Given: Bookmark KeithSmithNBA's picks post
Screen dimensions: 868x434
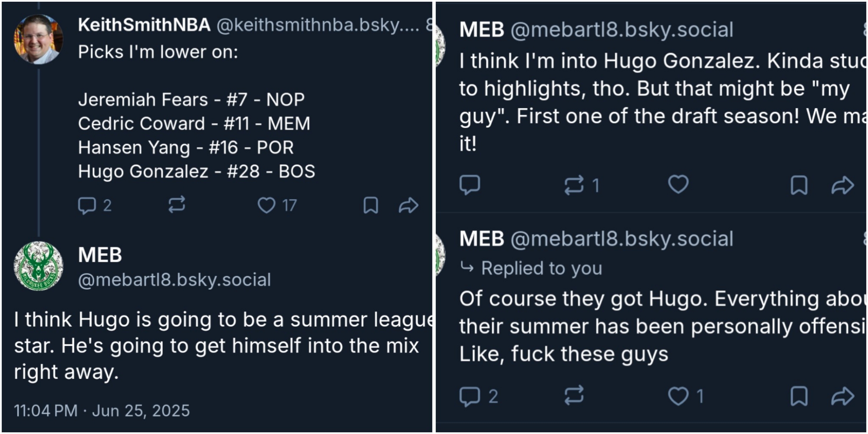Looking at the screenshot, I should [371, 205].
